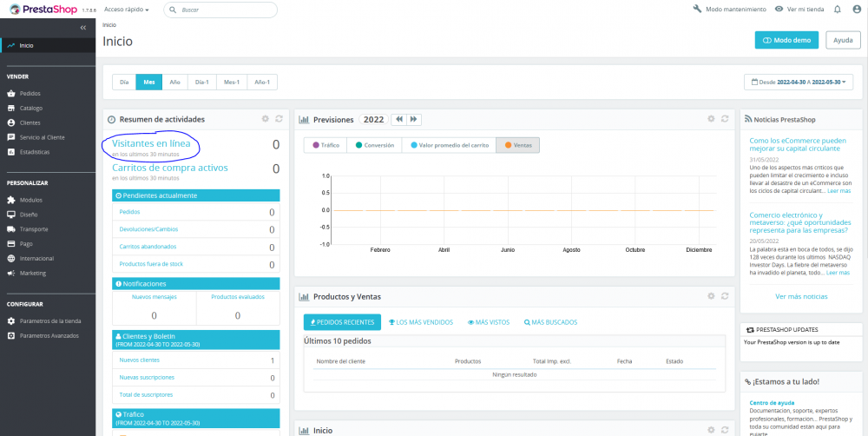Switch to Los más vendidos tab
Screen dimensions: 868x436
[x=421, y=322]
